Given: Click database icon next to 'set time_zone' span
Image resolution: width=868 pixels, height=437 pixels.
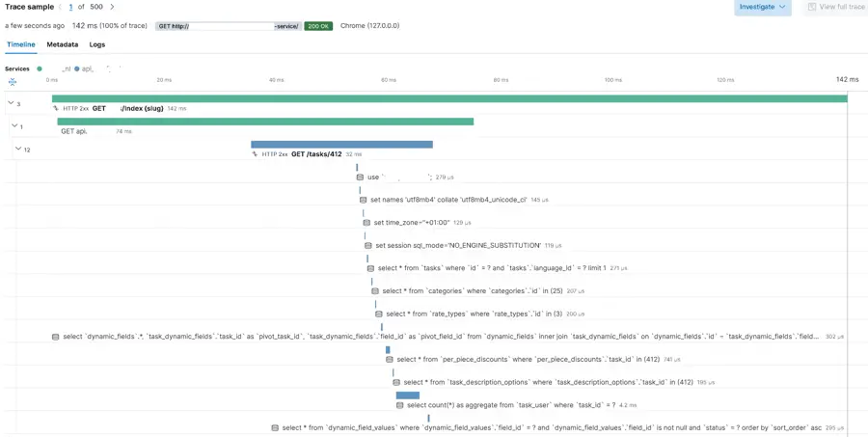Looking at the screenshot, I should point(366,223).
